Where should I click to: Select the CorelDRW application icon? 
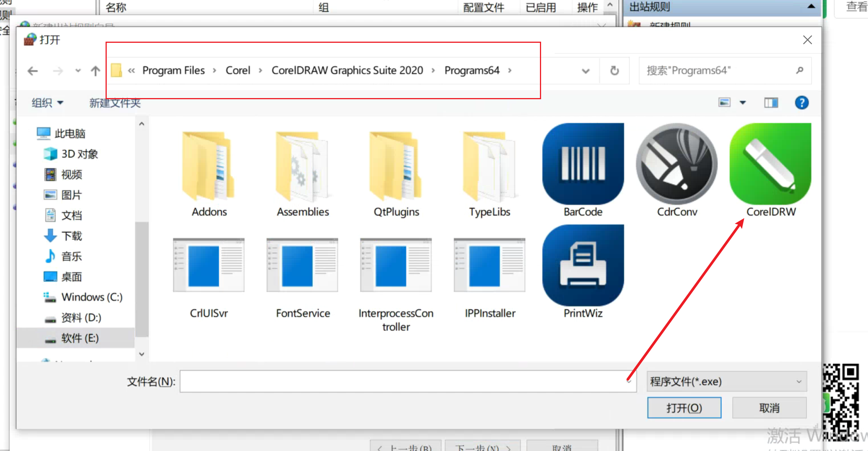coord(770,164)
